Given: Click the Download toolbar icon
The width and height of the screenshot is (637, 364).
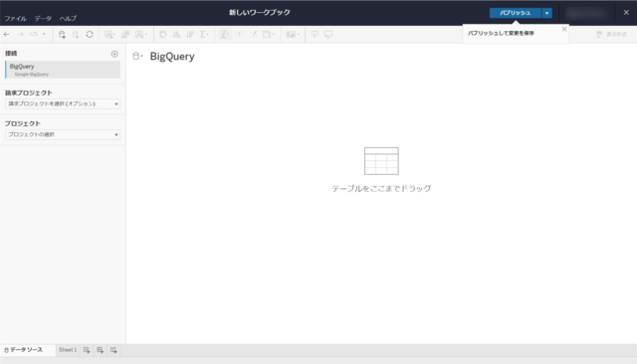Looking at the screenshot, I should pyautogui.click(x=315, y=35).
